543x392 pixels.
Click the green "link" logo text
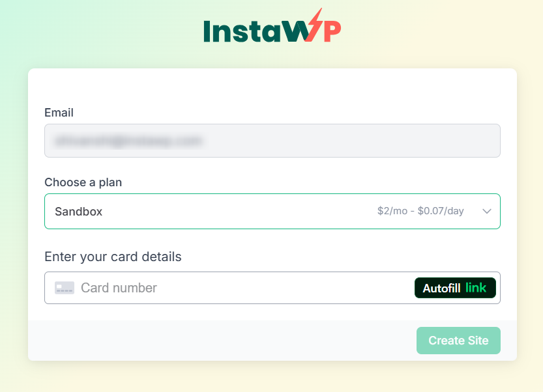tap(476, 288)
